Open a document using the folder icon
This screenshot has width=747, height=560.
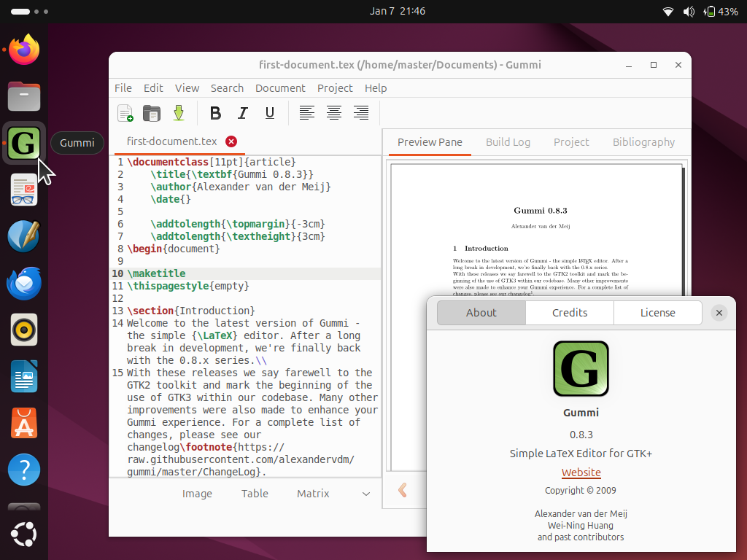coord(152,113)
